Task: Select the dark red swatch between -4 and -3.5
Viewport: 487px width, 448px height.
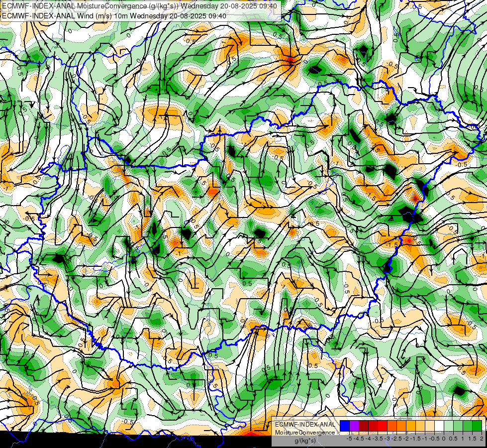Action: pos(373,426)
